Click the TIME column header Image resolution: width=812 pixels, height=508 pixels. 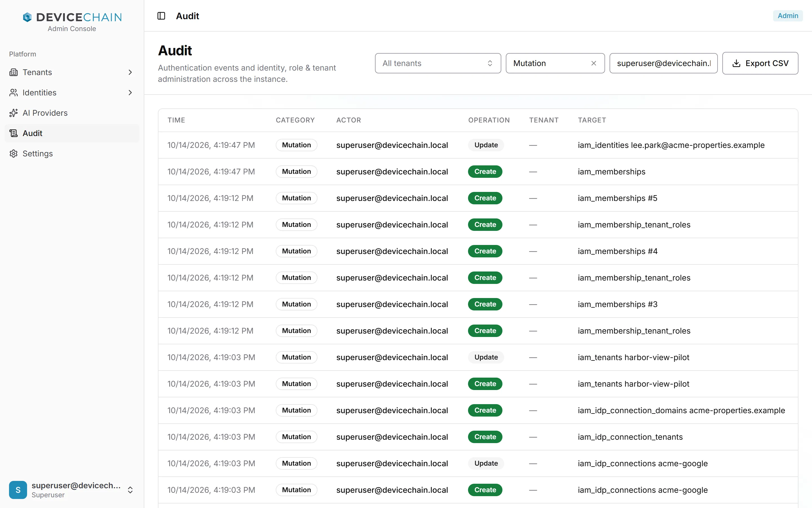(x=176, y=120)
